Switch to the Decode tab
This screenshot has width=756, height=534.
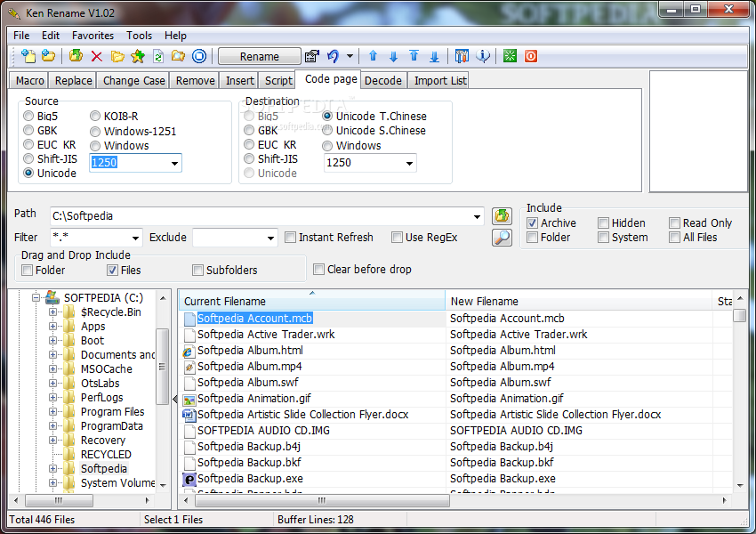(x=382, y=81)
